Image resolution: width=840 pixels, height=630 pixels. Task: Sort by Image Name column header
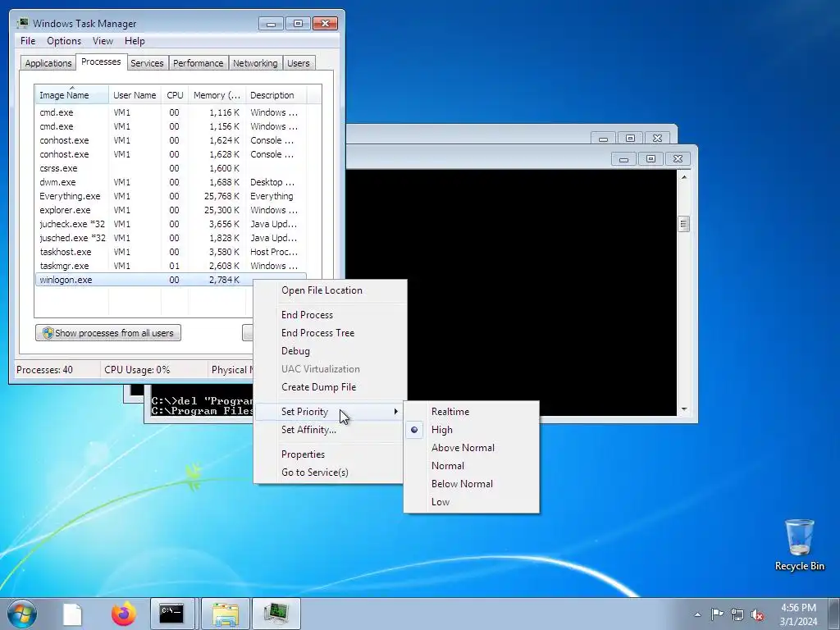click(72, 95)
